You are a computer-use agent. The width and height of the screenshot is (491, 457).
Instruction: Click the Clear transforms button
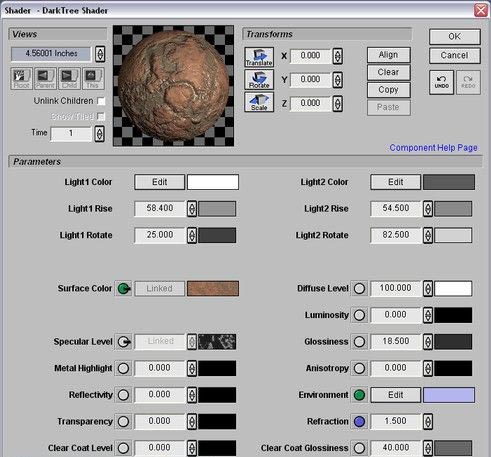pos(388,72)
